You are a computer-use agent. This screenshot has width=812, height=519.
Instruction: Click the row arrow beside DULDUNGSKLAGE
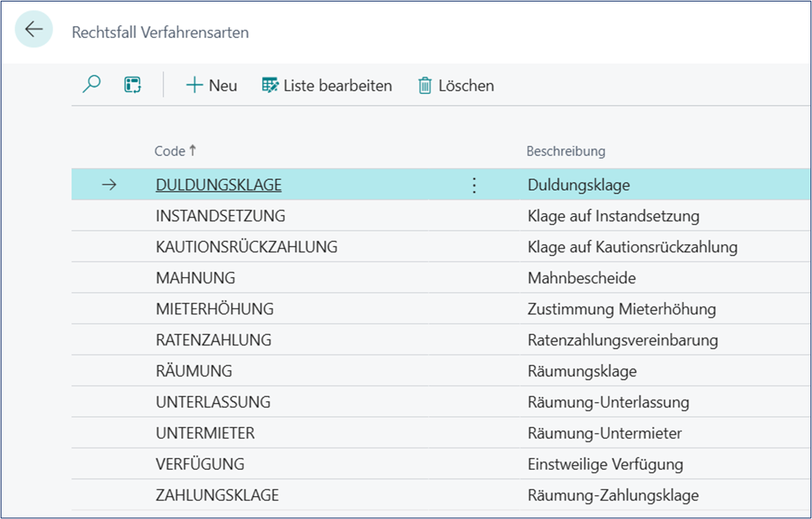click(110, 185)
